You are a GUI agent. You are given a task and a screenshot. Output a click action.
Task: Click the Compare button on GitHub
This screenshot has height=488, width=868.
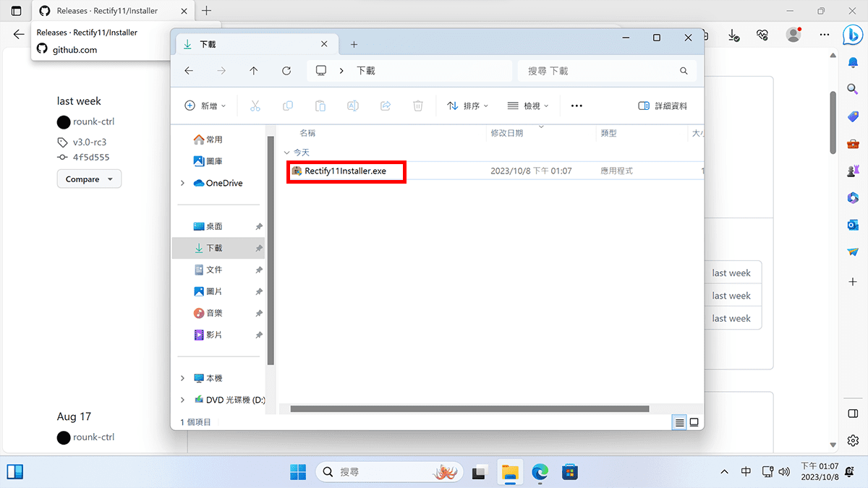[88, 179]
